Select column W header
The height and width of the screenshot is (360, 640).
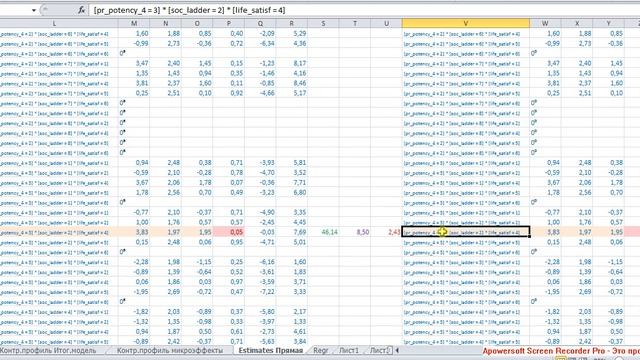point(545,24)
